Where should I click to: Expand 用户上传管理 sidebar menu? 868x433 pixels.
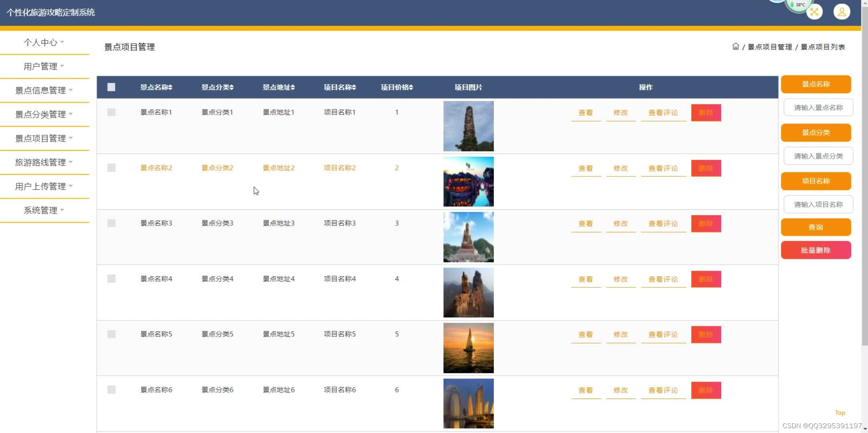click(x=44, y=186)
